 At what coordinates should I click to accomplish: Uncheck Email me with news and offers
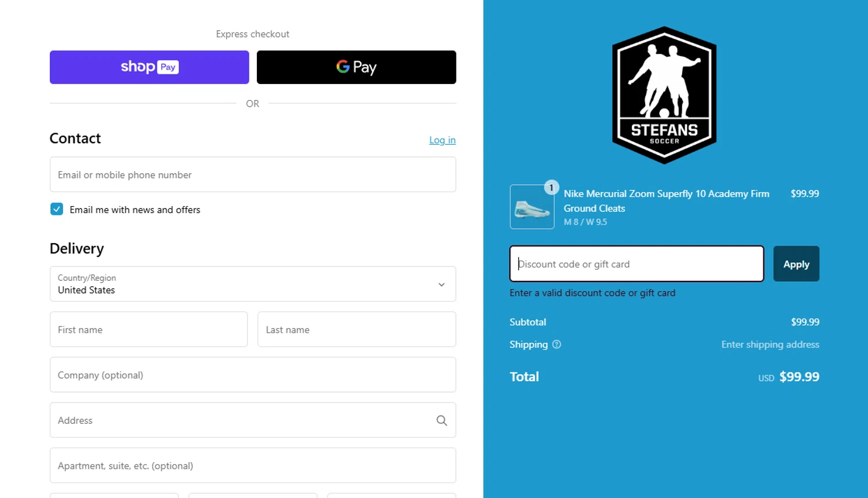tap(57, 209)
